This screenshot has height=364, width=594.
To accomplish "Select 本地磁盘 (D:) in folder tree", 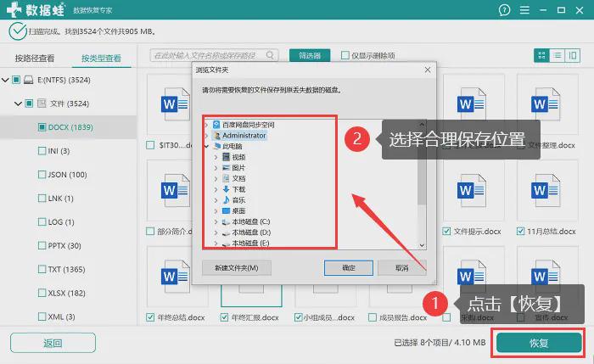I will click(x=251, y=232).
